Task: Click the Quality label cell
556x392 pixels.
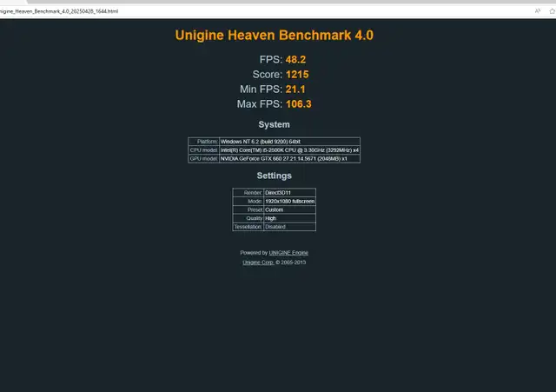Action: 248,218
